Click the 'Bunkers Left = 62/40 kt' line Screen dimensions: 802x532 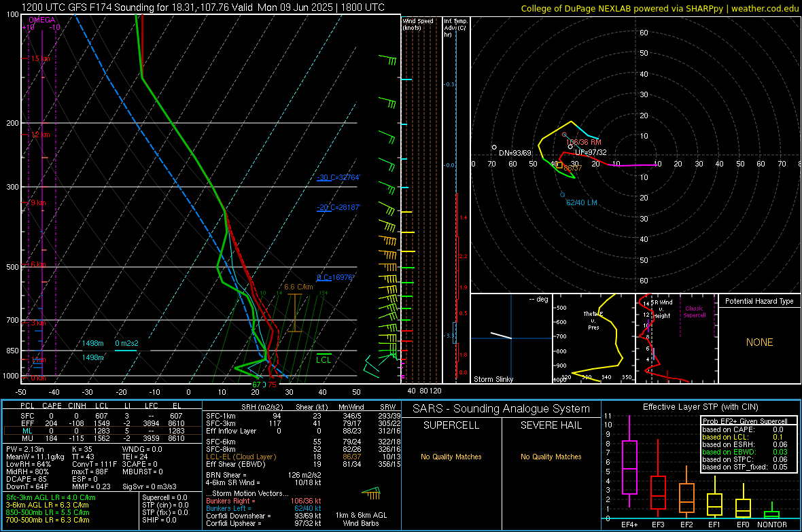[x=264, y=508]
